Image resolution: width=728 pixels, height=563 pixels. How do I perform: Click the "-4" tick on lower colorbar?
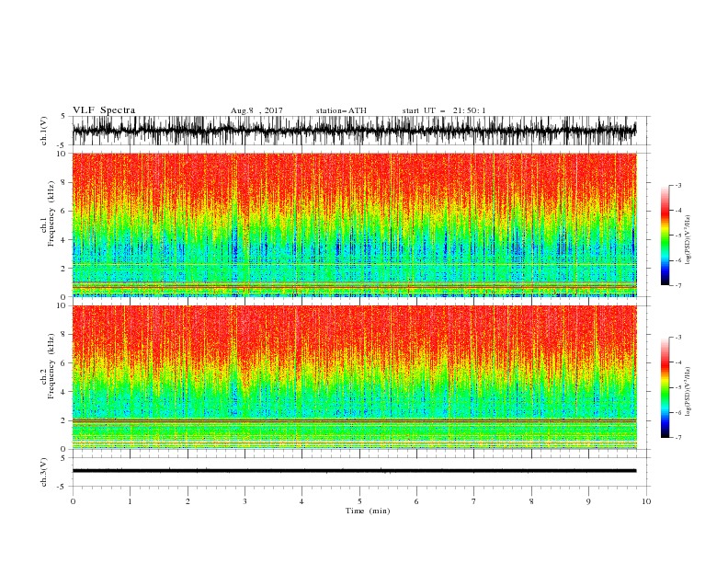(677, 362)
